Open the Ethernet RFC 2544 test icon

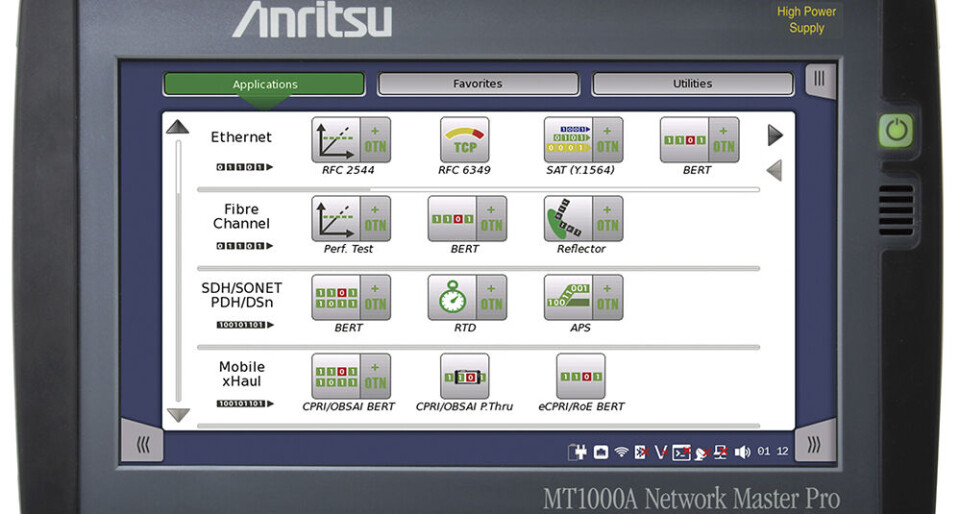click(336, 140)
